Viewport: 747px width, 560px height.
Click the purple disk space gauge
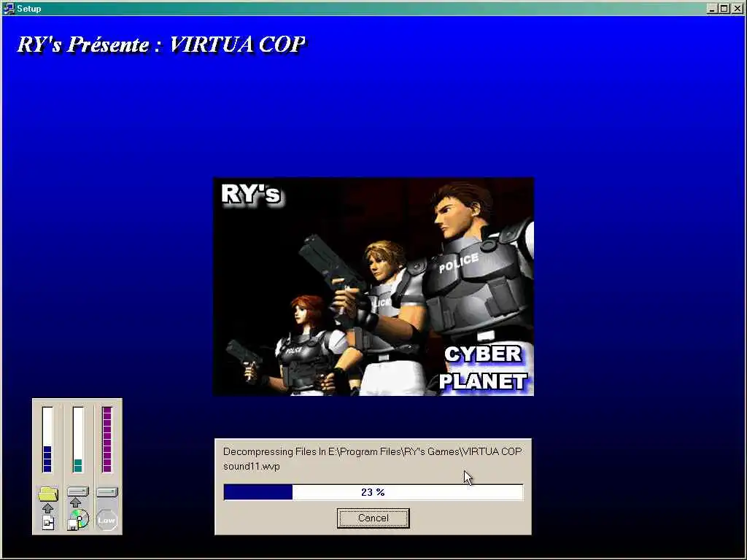107,440
